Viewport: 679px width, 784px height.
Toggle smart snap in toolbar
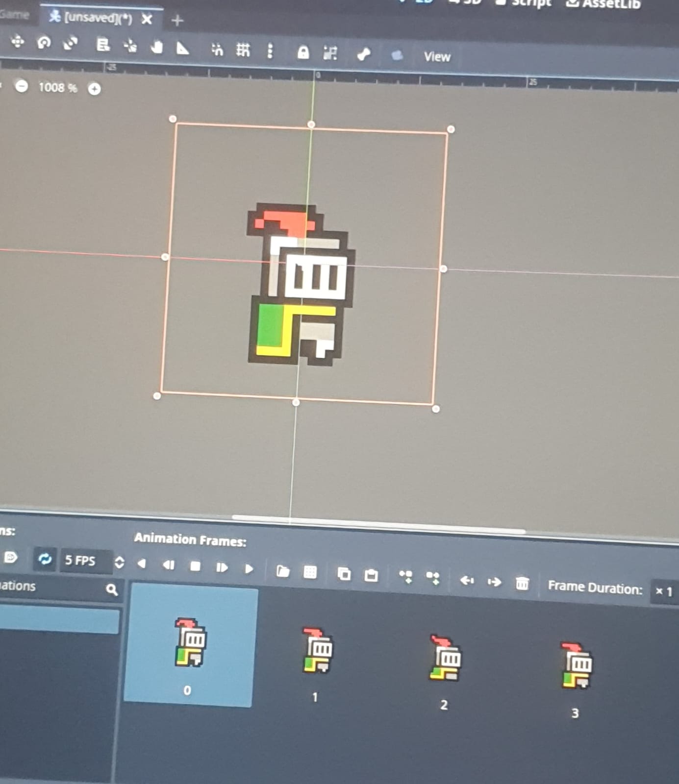[217, 49]
